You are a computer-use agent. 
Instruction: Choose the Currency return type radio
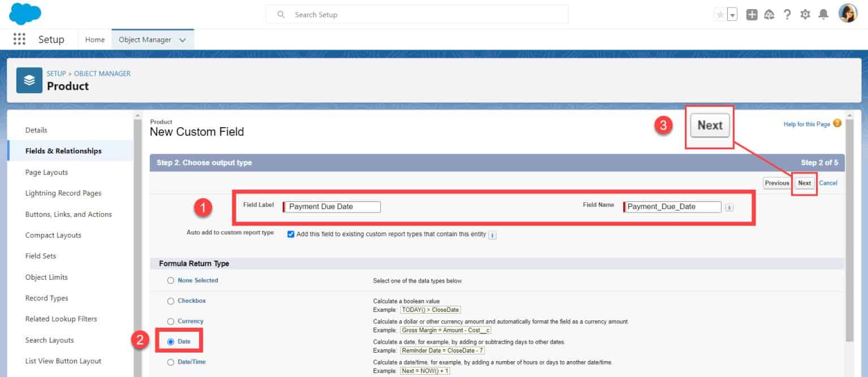(x=171, y=322)
